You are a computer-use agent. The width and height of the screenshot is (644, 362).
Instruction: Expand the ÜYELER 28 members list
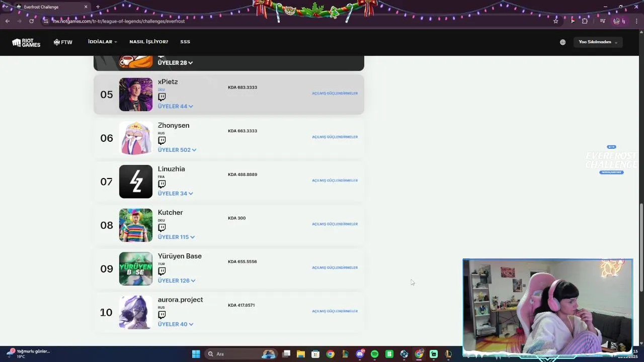[x=175, y=63]
